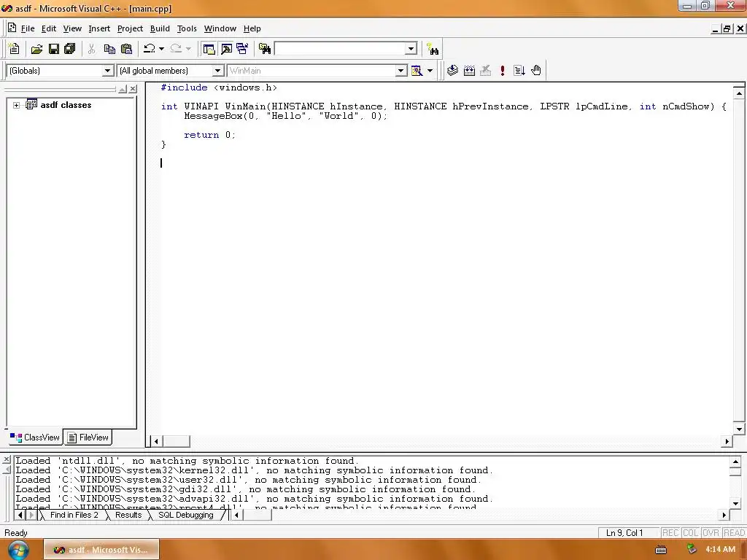
Task: Open the Insert menu
Action: (x=99, y=28)
